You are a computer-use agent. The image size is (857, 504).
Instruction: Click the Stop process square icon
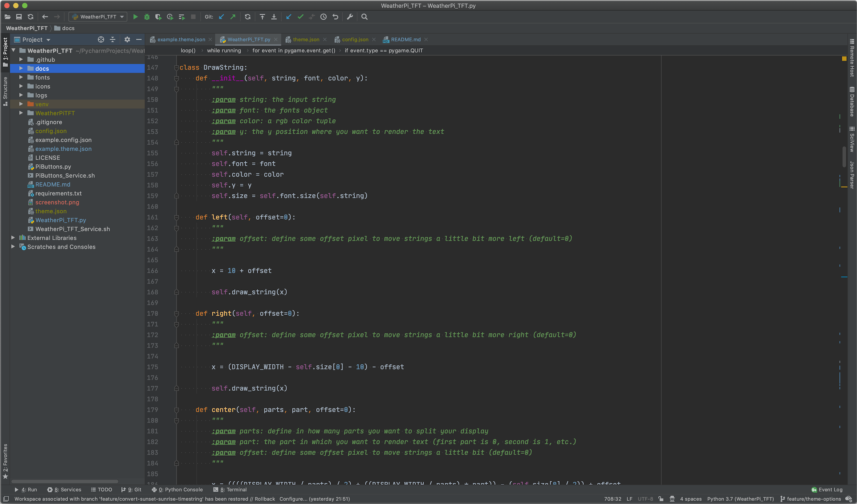pos(193,17)
